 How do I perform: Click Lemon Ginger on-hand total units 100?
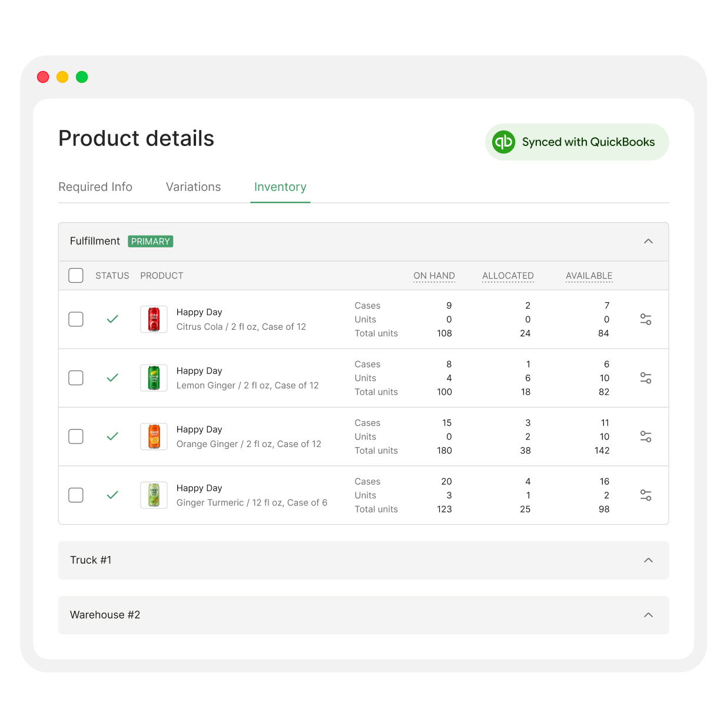point(444,392)
